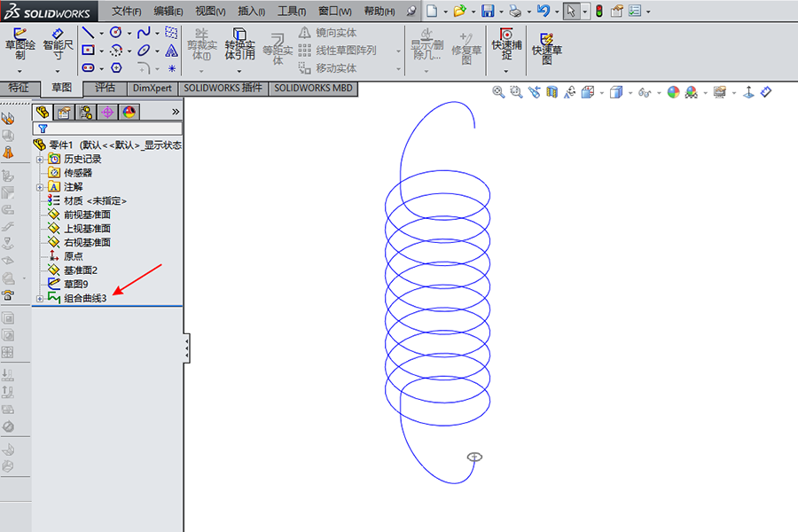Switch to the SOLIDWORKS 插件 tab
798x532 pixels.
point(223,88)
